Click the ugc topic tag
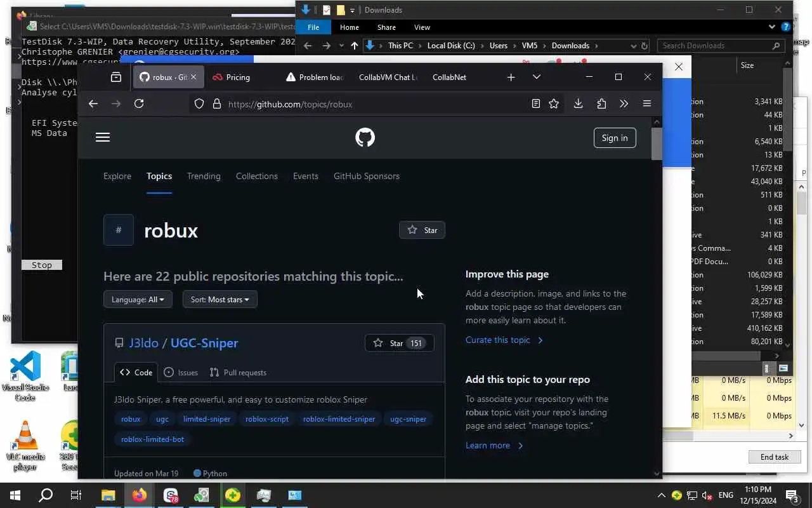This screenshot has height=508, width=812. pyautogui.click(x=162, y=418)
